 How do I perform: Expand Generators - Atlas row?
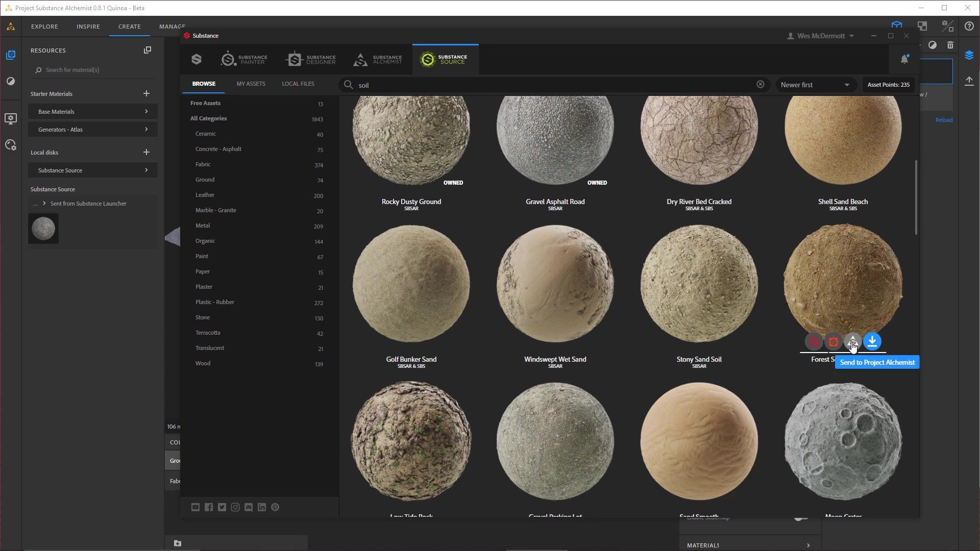(x=93, y=129)
